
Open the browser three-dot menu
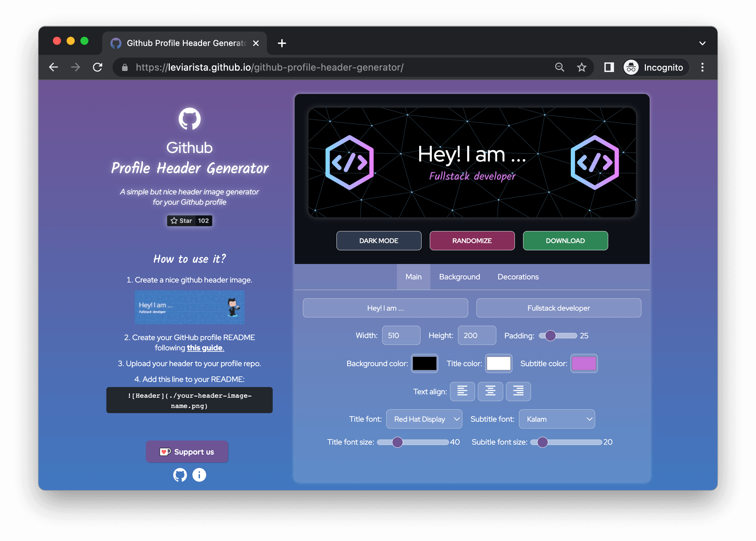point(702,67)
